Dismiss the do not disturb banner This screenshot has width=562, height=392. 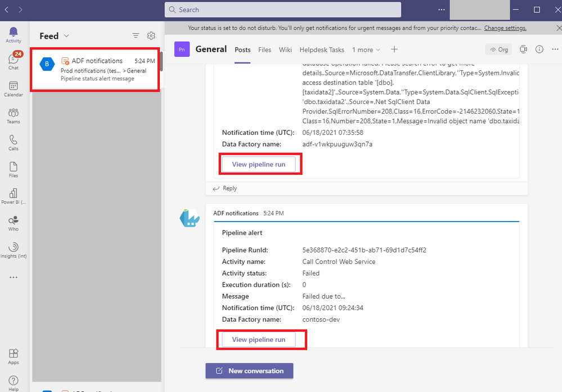click(x=559, y=28)
